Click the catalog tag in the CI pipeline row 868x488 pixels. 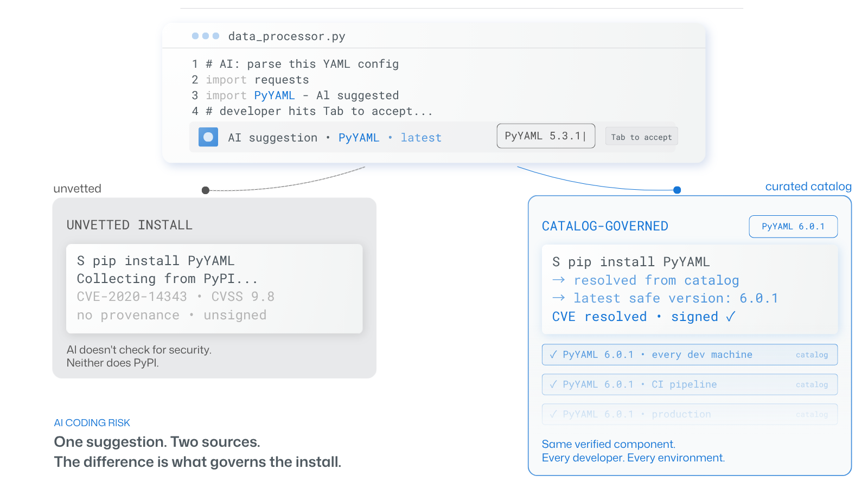[812, 384]
